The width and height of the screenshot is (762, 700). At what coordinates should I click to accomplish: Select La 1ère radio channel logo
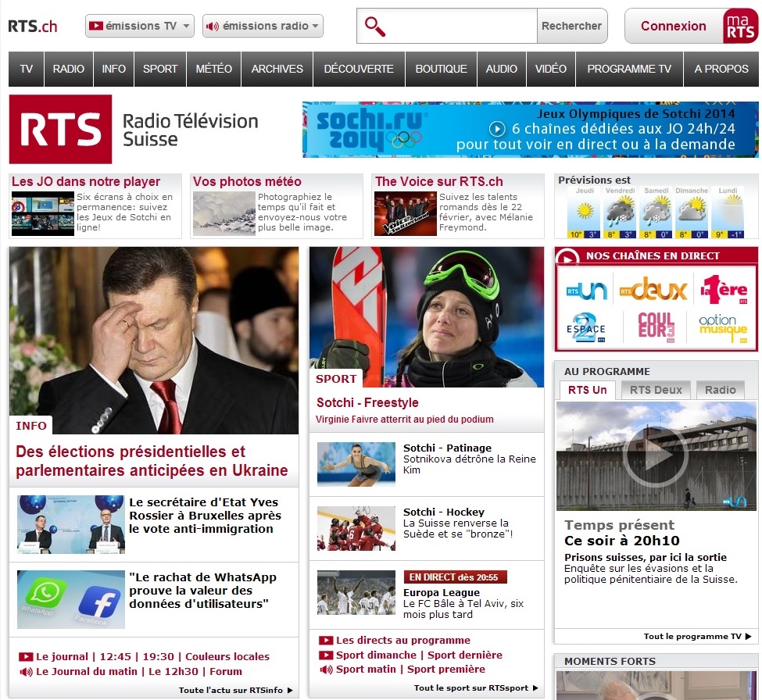[x=724, y=290]
